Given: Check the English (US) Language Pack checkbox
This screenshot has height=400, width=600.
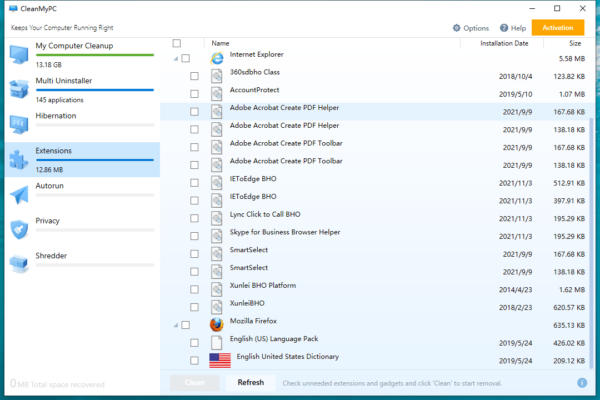Looking at the screenshot, I should pos(194,343).
